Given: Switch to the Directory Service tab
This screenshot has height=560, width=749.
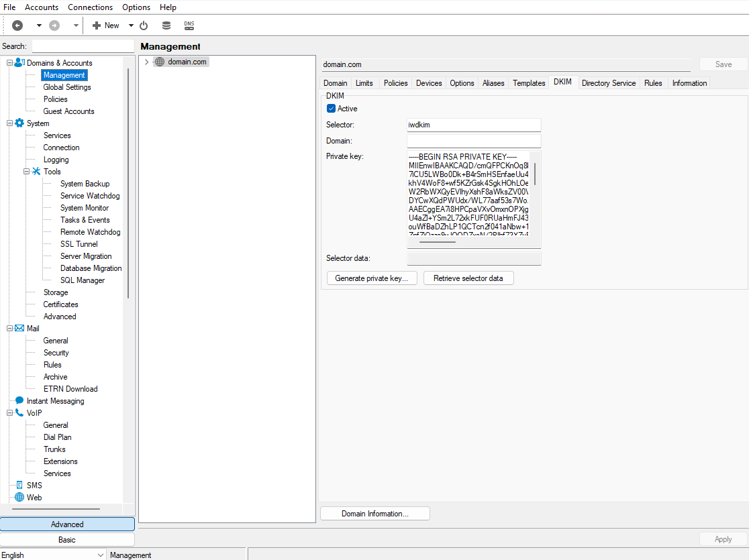Looking at the screenshot, I should [x=608, y=83].
